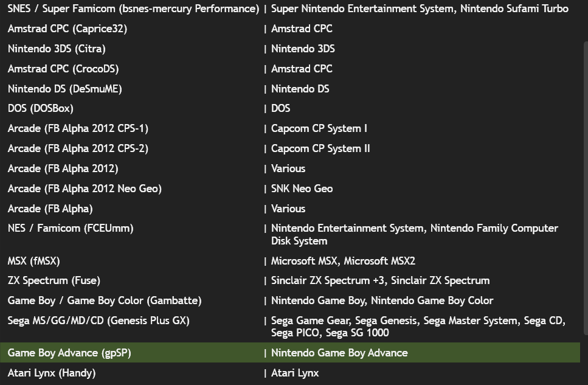Select highlighted Game Boy Advance (gpSP) core
The image size is (588, 385).
tap(290, 353)
